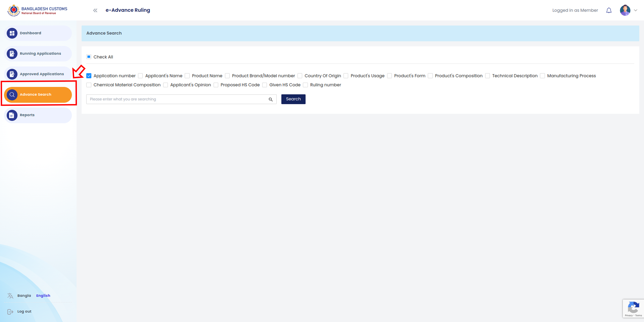Viewport: 644px width, 322px height.
Task: Check the Manufacturing Process checkbox
Action: point(542,76)
